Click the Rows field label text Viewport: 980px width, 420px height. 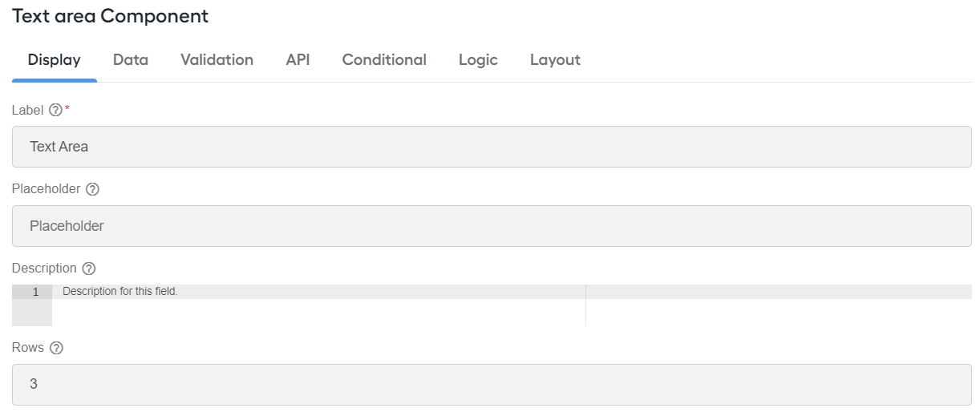pyautogui.click(x=28, y=348)
